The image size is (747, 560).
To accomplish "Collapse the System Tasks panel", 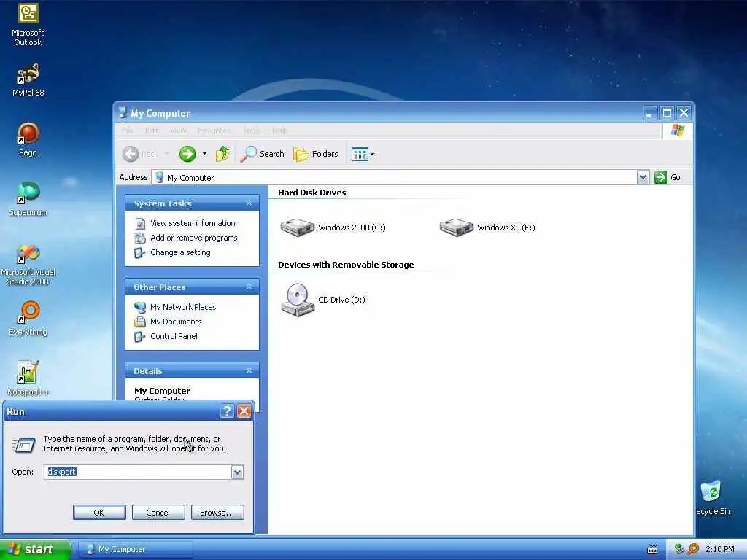I will pyautogui.click(x=249, y=203).
